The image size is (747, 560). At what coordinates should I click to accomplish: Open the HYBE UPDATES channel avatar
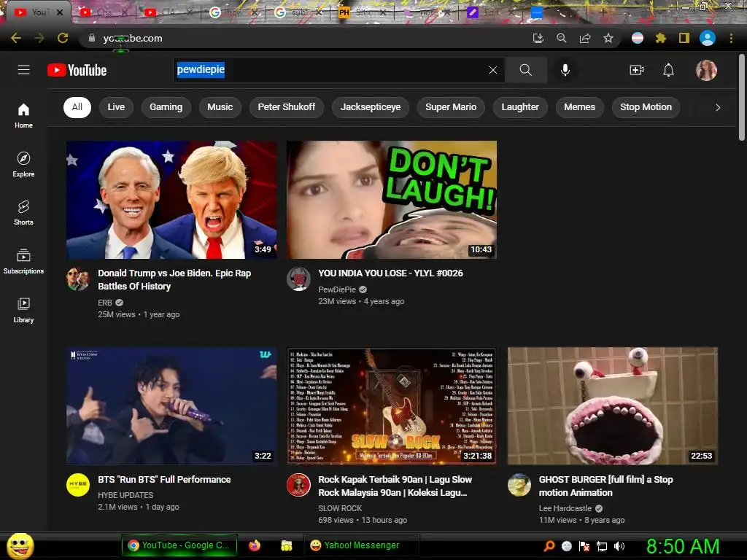click(x=77, y=485)
